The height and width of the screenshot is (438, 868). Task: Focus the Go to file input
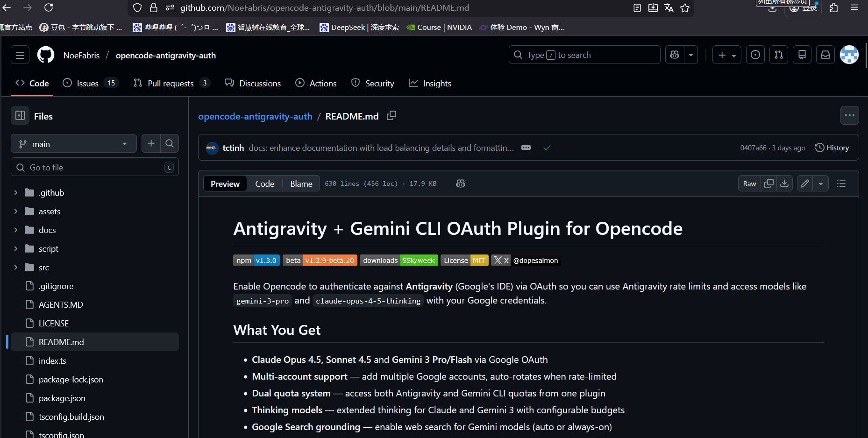pyautogui.click(x=95, y=167)
